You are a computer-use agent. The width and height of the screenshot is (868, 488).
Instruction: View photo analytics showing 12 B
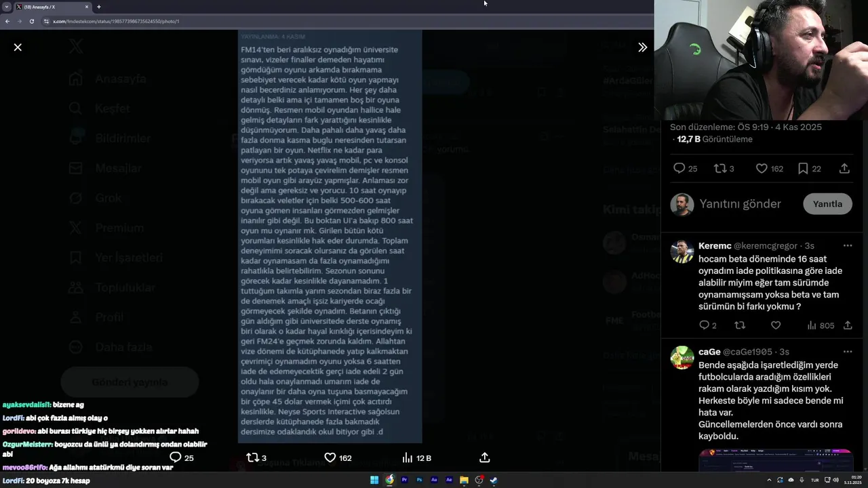pos(416,457)
